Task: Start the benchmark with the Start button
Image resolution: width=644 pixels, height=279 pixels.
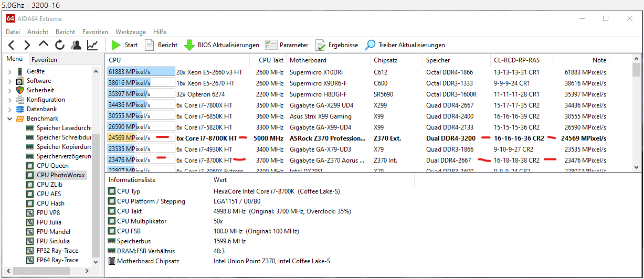Action: [124, 45]
